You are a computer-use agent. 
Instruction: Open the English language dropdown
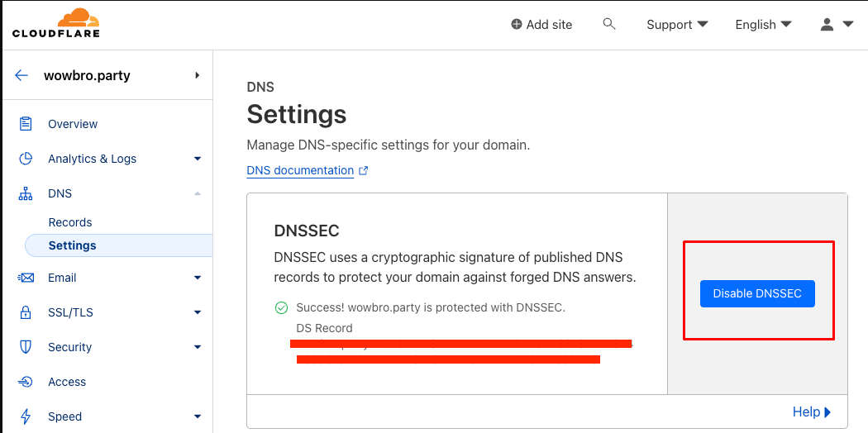pyautogui.click(x=763, y=25)
